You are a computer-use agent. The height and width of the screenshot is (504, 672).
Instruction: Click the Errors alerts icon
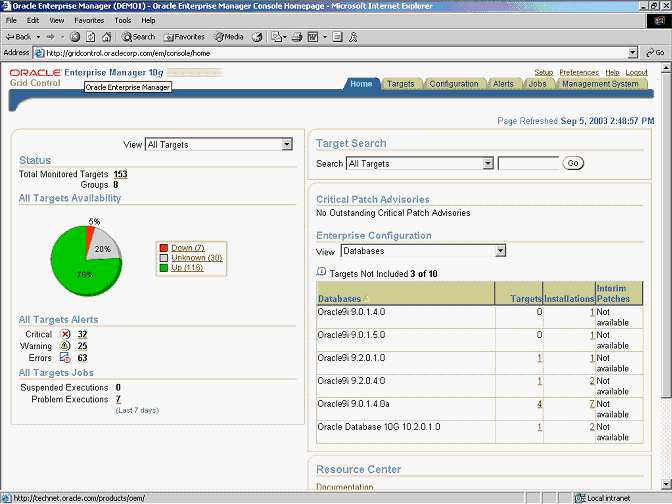(65, 357)
